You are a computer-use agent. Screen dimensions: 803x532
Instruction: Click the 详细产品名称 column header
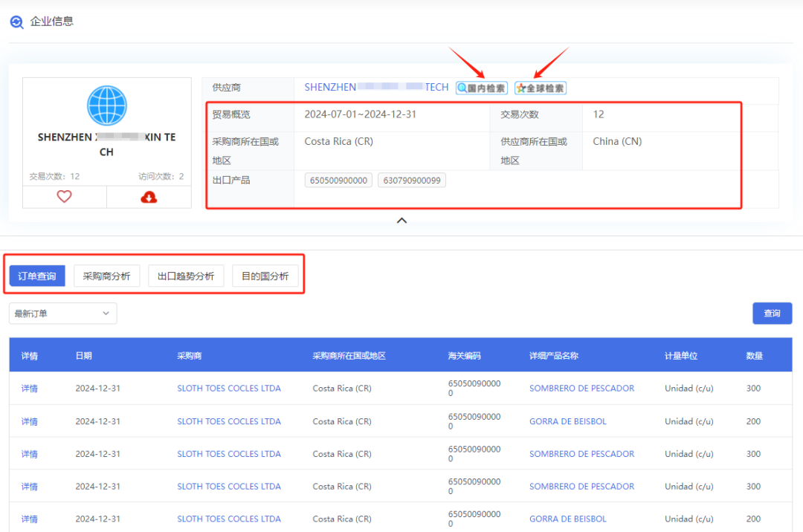[x=554, y=355]
